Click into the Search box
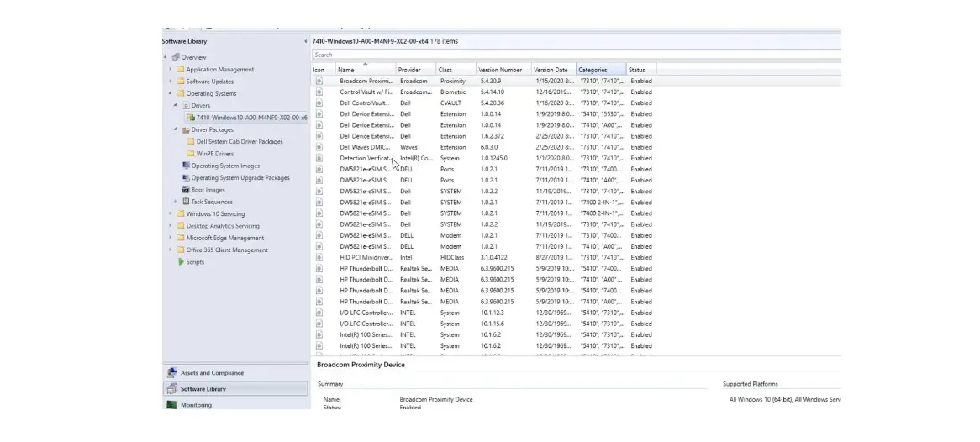The image size is (980, 442). (576, 55)
